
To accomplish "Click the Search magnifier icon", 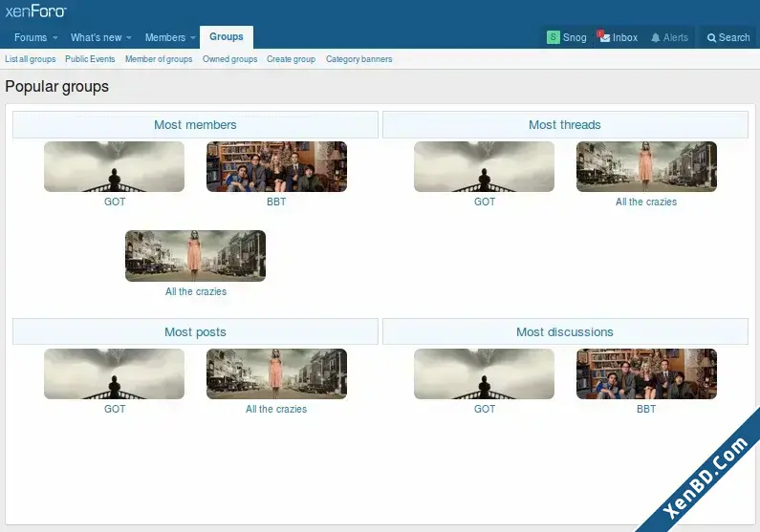I will [x=711, y=38].
